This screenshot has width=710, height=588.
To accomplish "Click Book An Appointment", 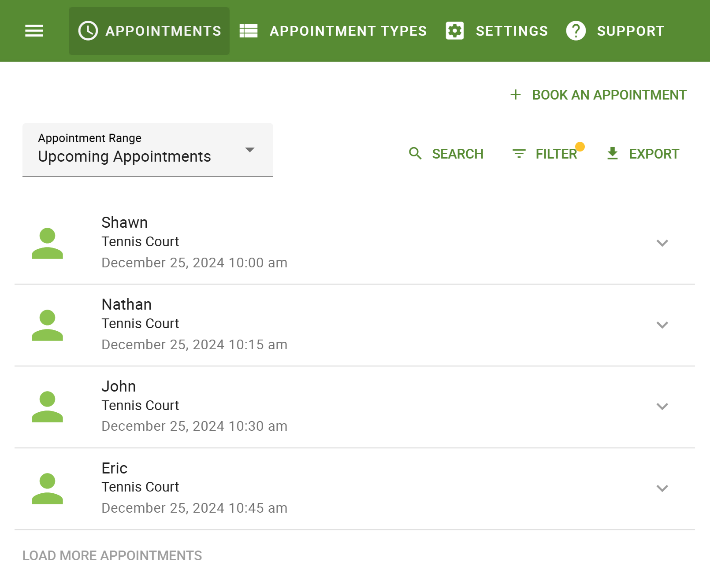I will tap(609, 94).
